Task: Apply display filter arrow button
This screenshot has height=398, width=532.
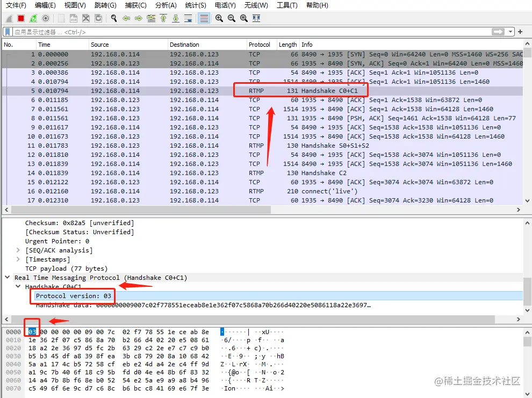Action: click(498, 32)
